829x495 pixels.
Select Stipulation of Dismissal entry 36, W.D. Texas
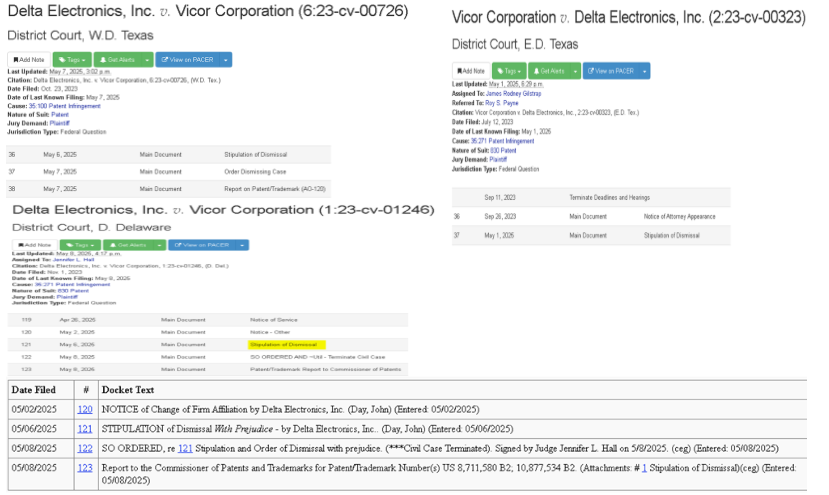click(169, 154)
